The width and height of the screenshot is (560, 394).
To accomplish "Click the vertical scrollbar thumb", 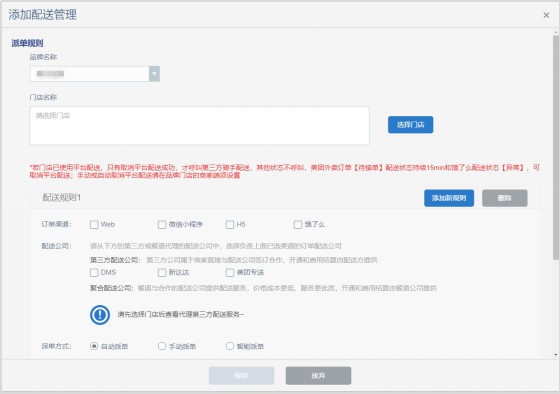I will pos(556,147).
